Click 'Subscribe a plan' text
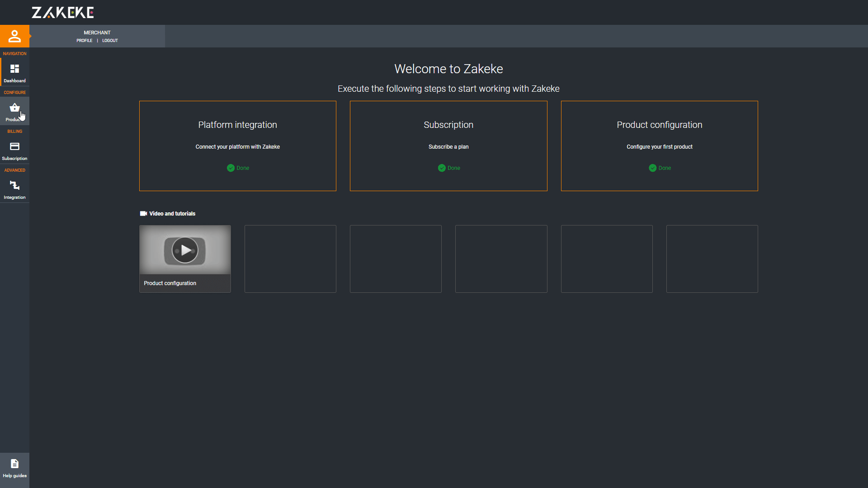The height and width of the screenshot is (488, 868). pos(448,147)
